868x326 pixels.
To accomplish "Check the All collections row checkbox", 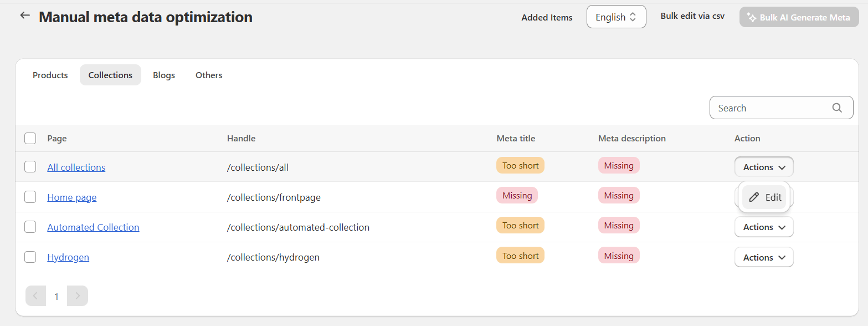I will click(x=30, y=167).
